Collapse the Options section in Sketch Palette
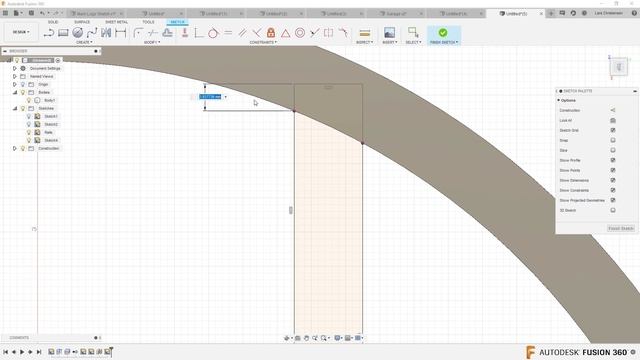Screen dimensions: 640x360 558,100
